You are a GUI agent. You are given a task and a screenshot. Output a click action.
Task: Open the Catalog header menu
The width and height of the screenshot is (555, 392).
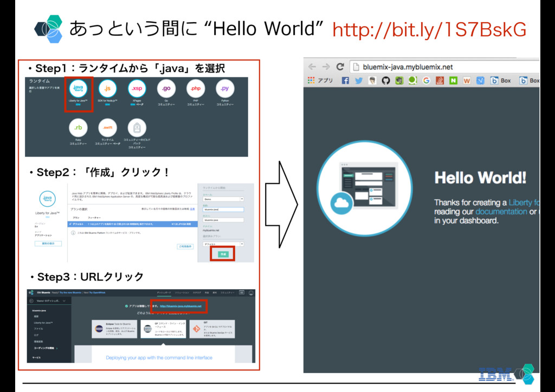[x=197, y=293]
